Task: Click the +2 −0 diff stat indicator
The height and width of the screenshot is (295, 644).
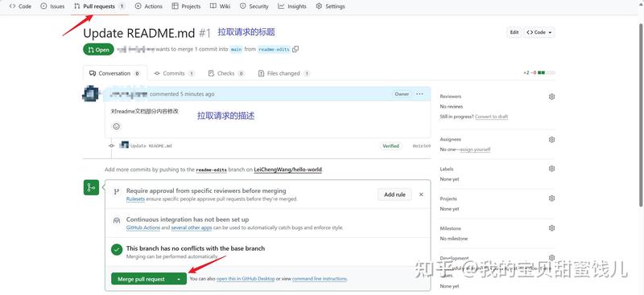Action: (x=539, y=72)
